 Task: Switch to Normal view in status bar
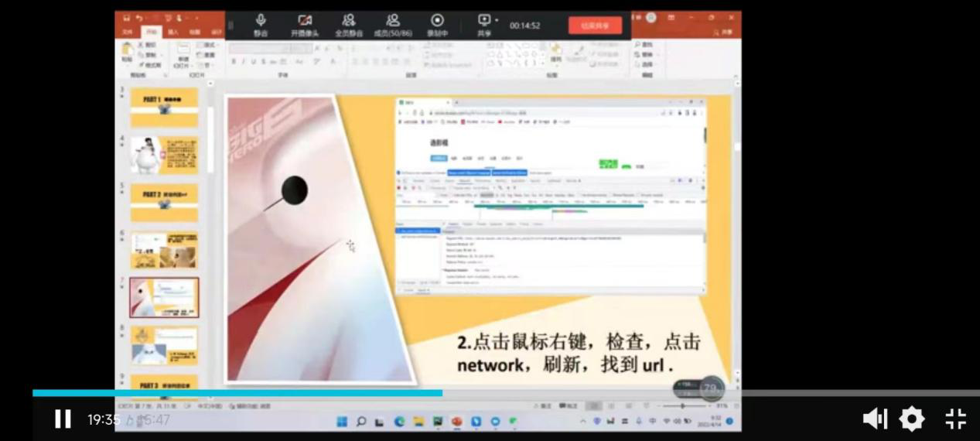593,405
